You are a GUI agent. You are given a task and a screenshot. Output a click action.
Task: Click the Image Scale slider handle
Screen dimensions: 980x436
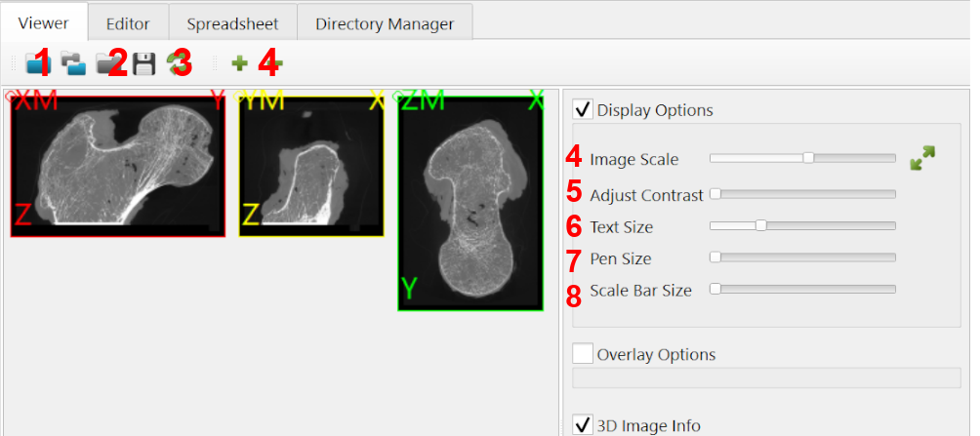(808, 158)
